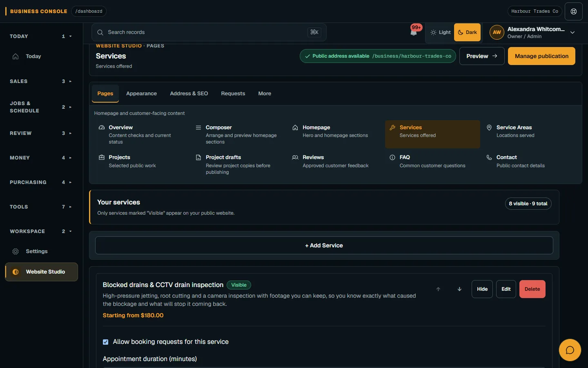Click the Projects briefcase icon
588x368 pixels.
point(102,157)
